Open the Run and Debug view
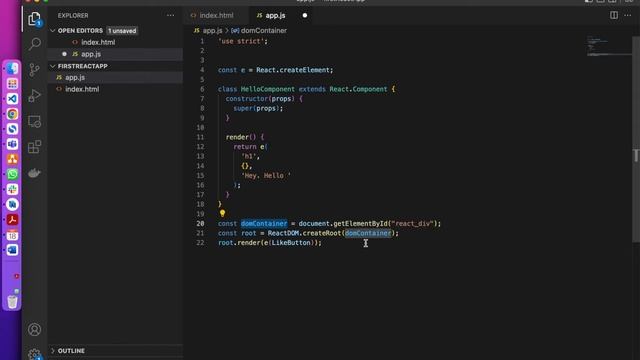Viewport: 640px width, 360px height. tap(34, 96)
